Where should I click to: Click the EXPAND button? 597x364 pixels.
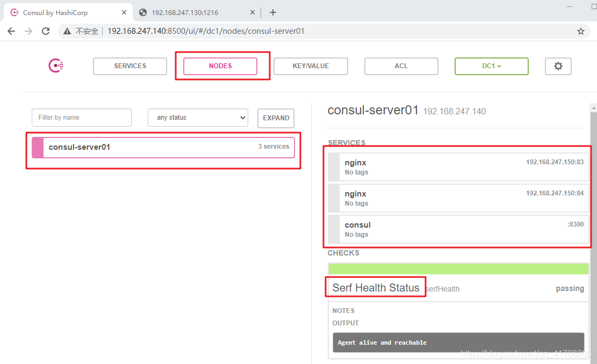coord(276,118)
